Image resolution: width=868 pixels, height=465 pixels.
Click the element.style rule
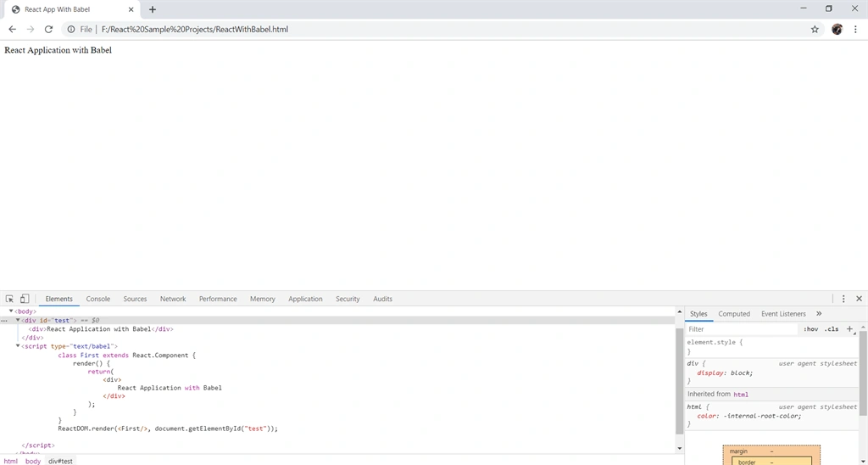tap(715, 343)
